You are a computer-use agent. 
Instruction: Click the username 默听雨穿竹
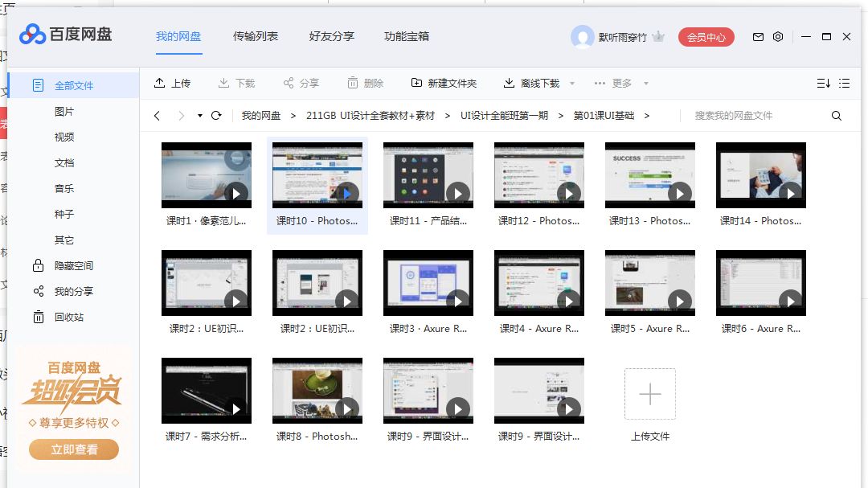point(622,37)
